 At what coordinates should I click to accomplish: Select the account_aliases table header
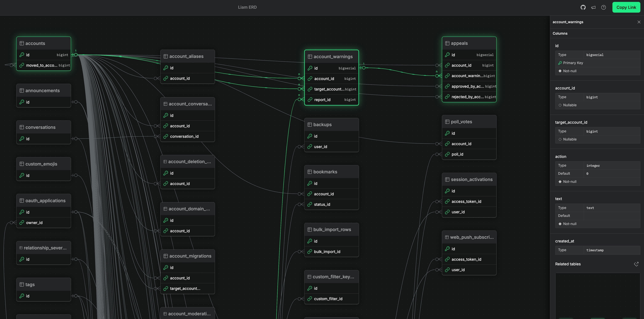click(188, 56)
